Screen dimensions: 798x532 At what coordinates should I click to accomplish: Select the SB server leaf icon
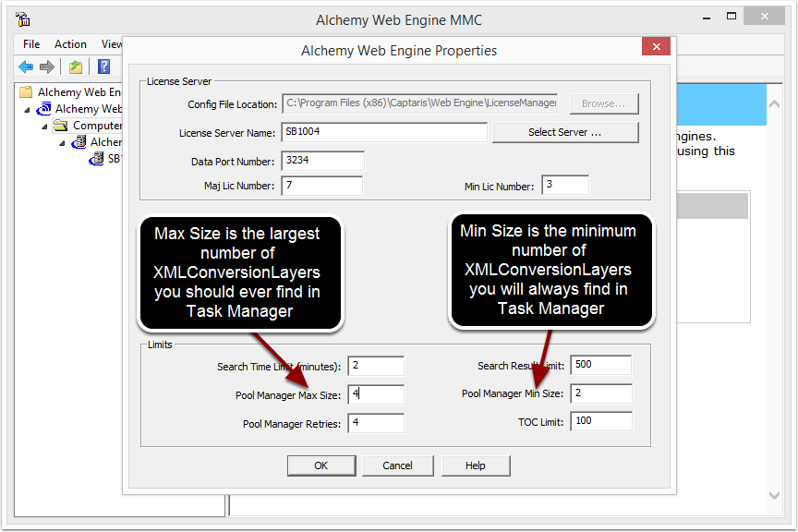click(x=96, y=159)
